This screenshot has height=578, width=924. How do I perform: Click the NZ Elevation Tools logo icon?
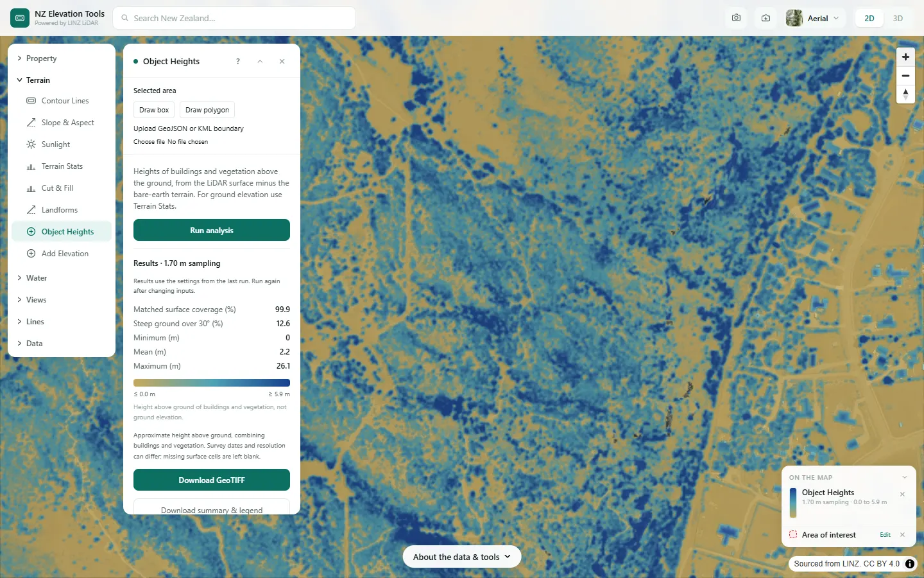[x=20, y=18]
